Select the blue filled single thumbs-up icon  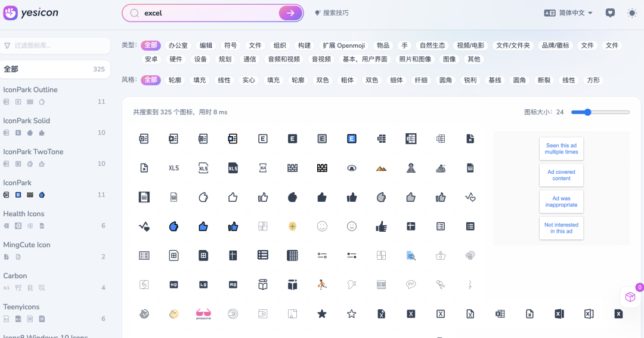[x=203, y=226]
